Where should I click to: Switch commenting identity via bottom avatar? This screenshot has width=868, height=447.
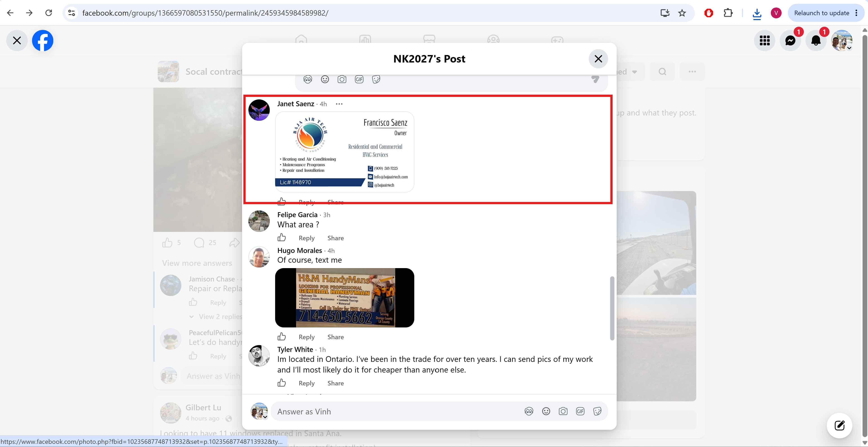(259, 411)
